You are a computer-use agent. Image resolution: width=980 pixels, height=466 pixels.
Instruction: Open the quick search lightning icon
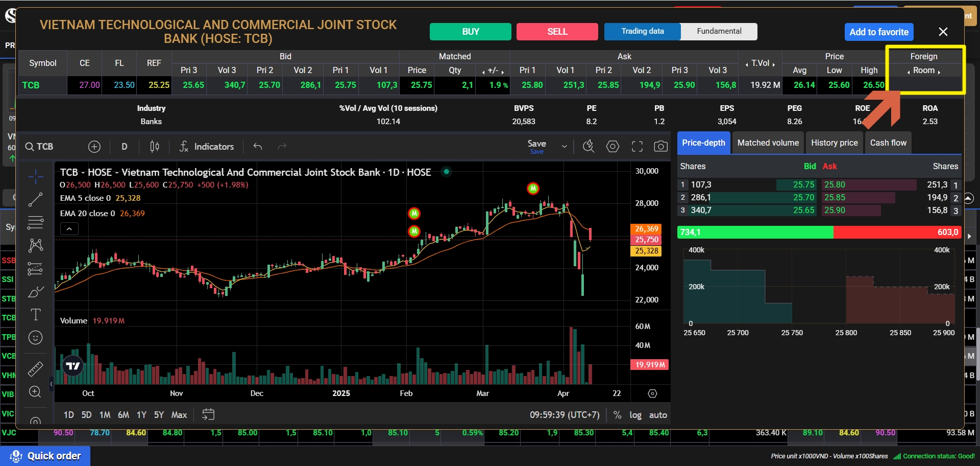point(589,147)
